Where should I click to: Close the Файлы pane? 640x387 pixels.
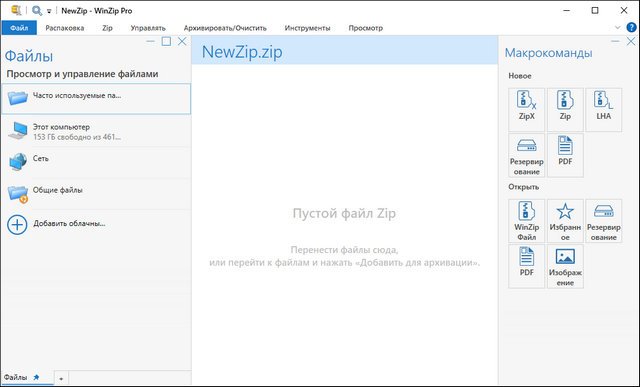[x=182, y=41]
